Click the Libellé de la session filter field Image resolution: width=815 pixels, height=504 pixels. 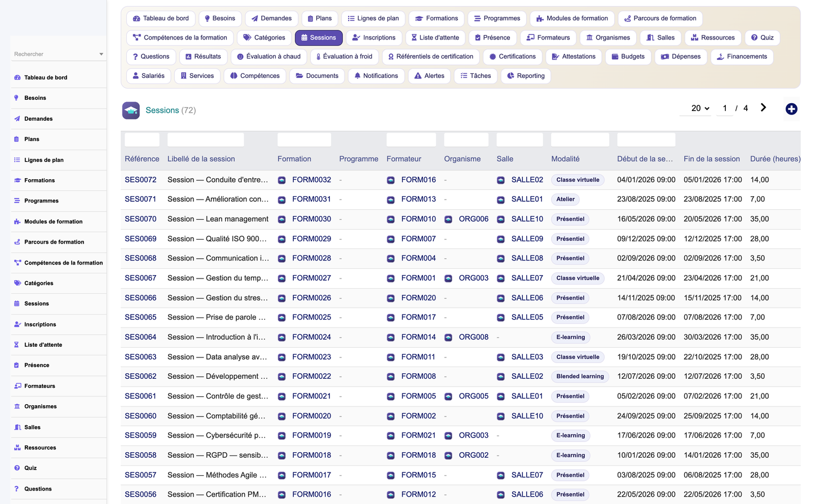tap(206, 140)
